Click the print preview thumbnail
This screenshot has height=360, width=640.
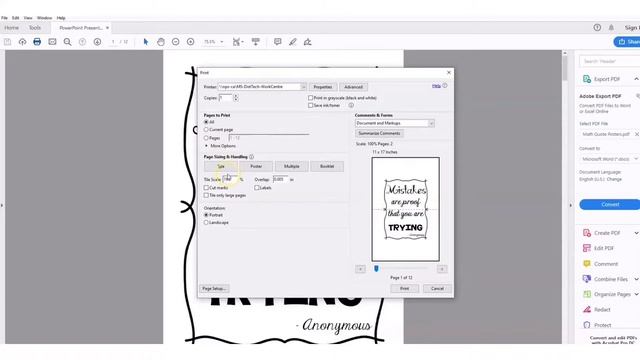[405, 209]
